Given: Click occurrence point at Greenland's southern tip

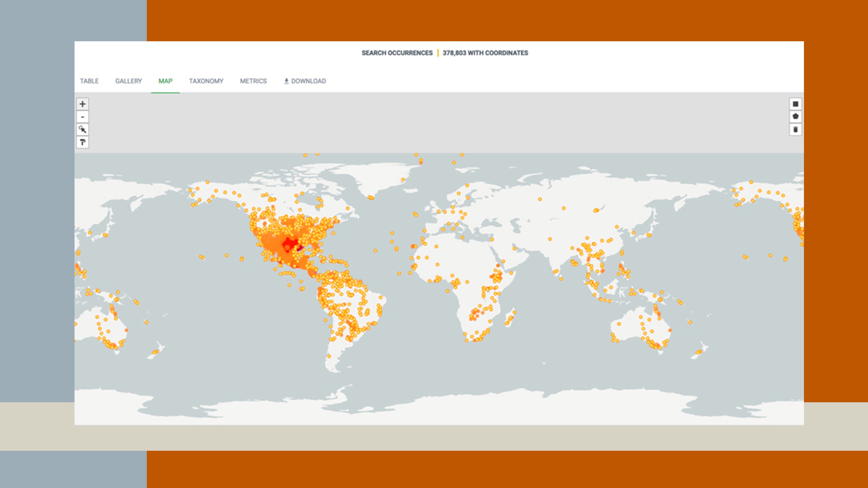Looking at the screenshot, I should coord(370,198).
